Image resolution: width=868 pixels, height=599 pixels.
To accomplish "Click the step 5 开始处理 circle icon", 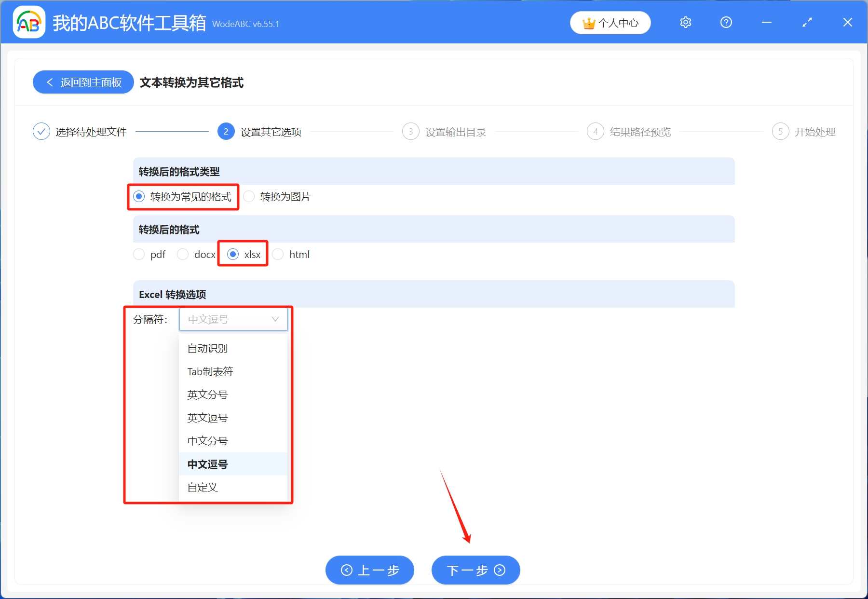I will click(x=781, y=131).
